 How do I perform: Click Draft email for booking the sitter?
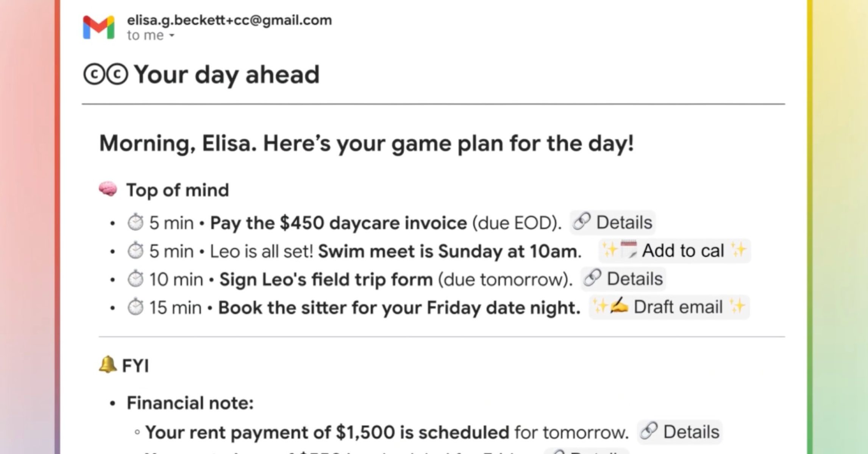pyautogui.click(x=669, y=307)
